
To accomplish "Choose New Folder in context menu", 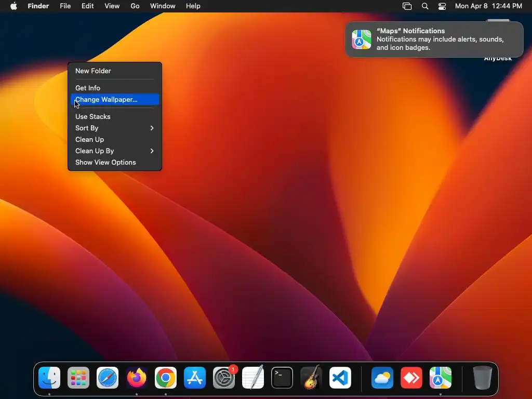I will [x=115, y=71].
